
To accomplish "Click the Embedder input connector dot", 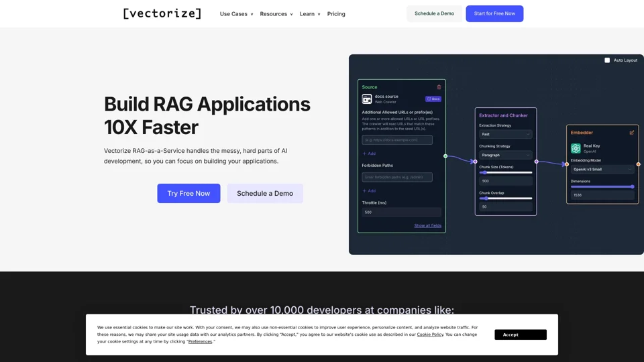I will tap(567, 164).
